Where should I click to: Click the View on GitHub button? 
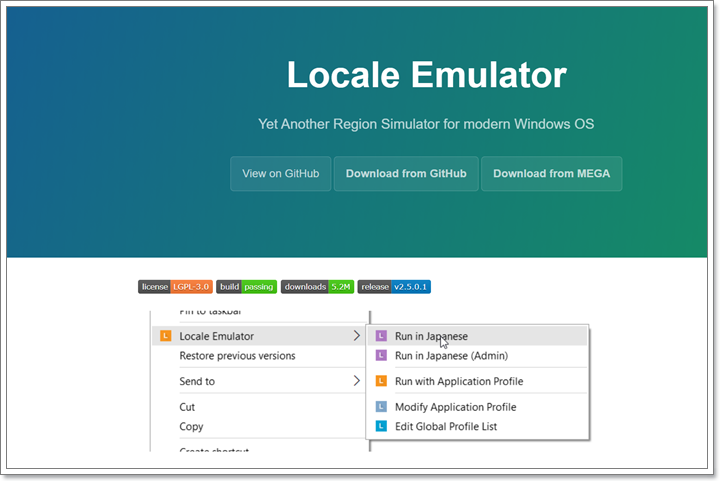tap(281, 173)
